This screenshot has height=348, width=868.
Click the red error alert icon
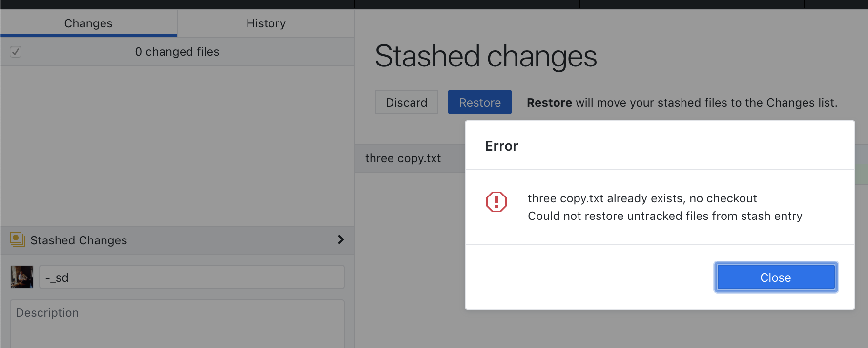(x=496, y=201)
